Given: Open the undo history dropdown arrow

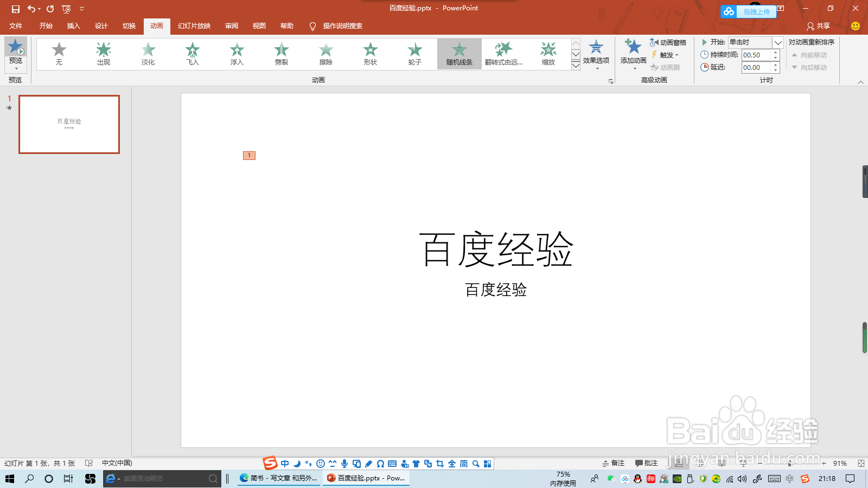Looking at the screenshot, I should [39, 9].
